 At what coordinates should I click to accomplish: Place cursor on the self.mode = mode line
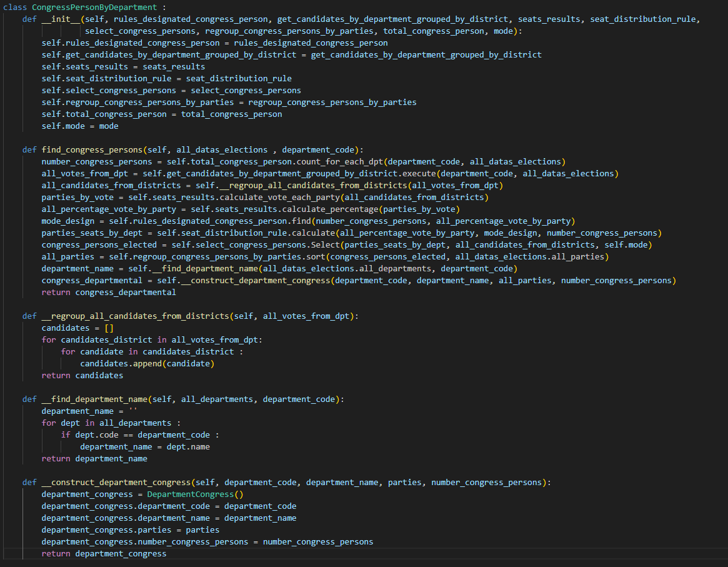point(80,126)
